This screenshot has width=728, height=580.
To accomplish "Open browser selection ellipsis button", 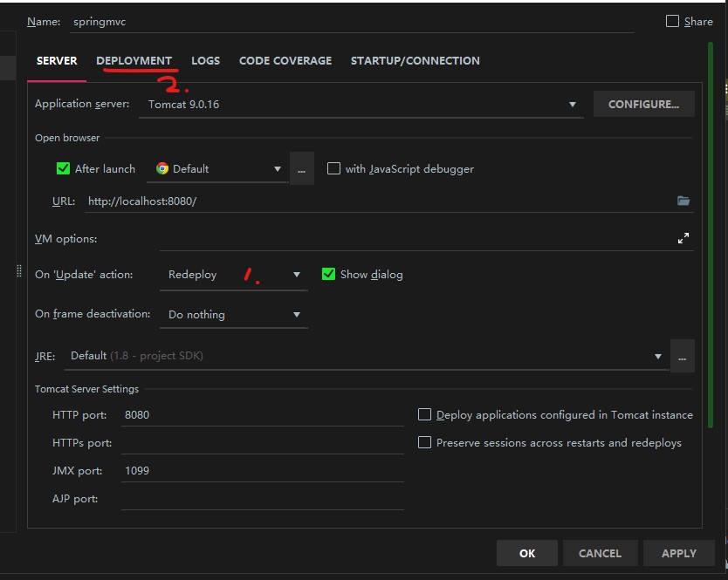I will click(302, 168).
